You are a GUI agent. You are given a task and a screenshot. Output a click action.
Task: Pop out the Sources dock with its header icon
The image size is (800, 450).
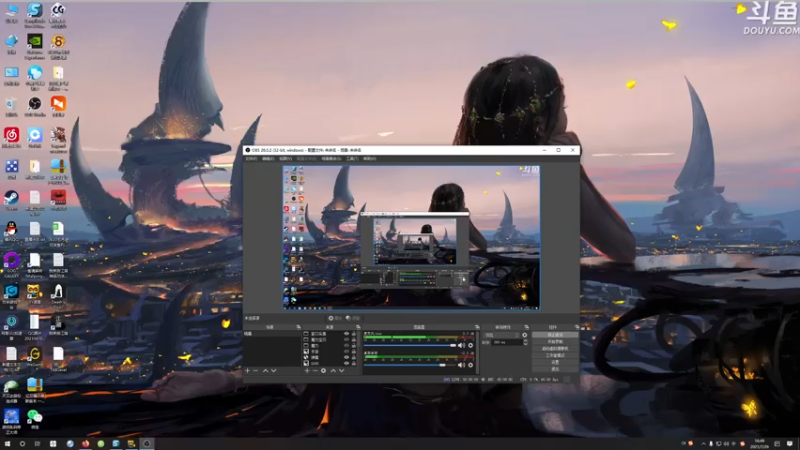point(358,327)
